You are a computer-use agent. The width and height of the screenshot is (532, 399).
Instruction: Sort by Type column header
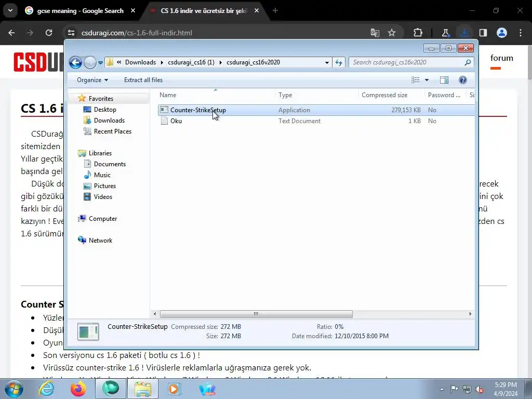[x=316, y=95]
